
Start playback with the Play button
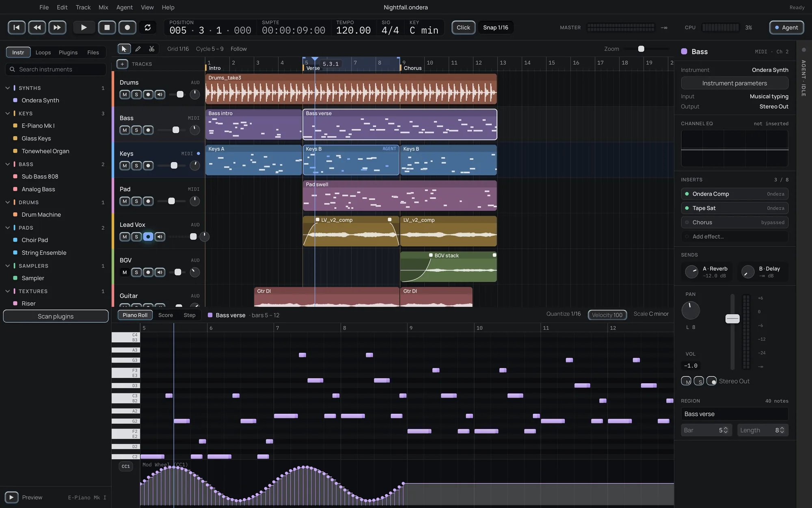coord(84,27)
